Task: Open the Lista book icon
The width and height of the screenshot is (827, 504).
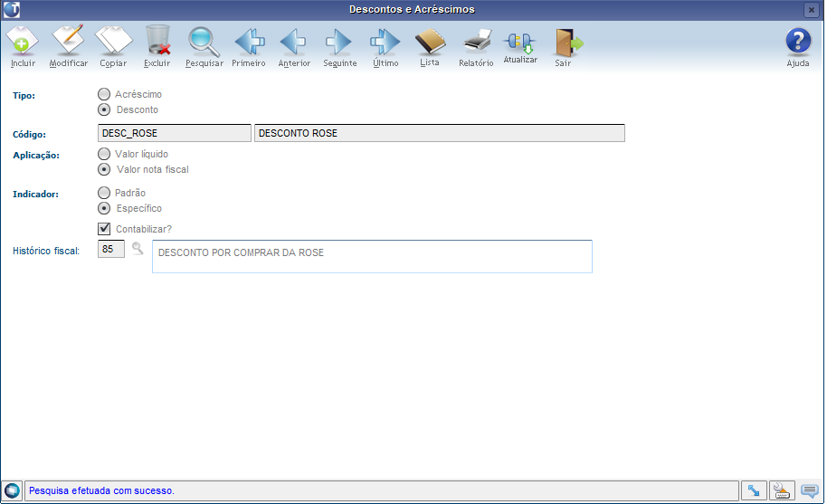Action: [x=431, y=42]
